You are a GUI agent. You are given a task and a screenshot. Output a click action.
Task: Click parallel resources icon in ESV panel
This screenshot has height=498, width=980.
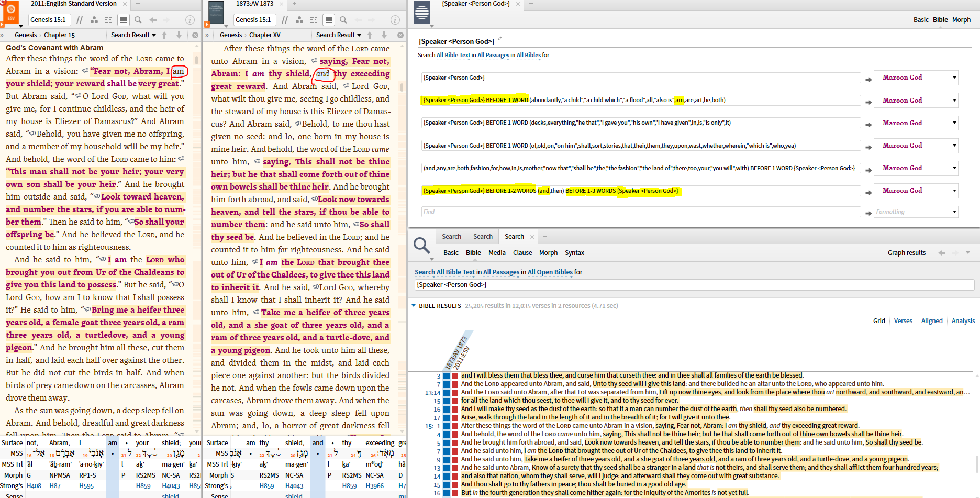(80, 20)
